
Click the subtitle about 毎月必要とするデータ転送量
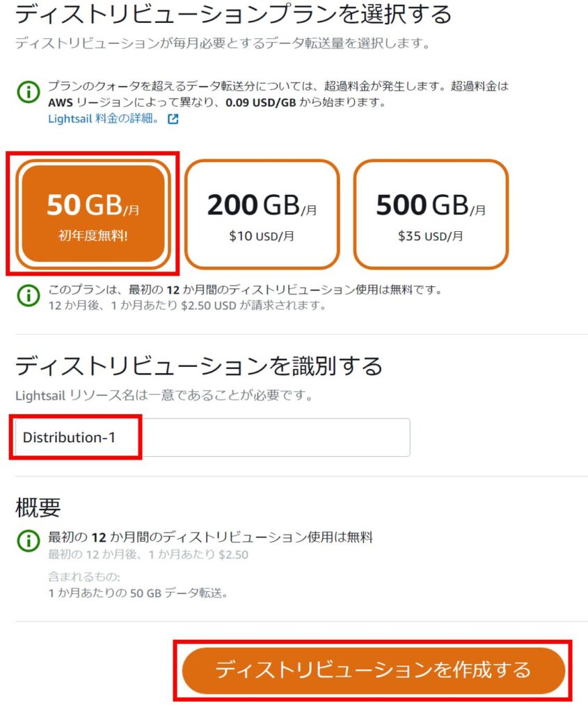(222, 43)
